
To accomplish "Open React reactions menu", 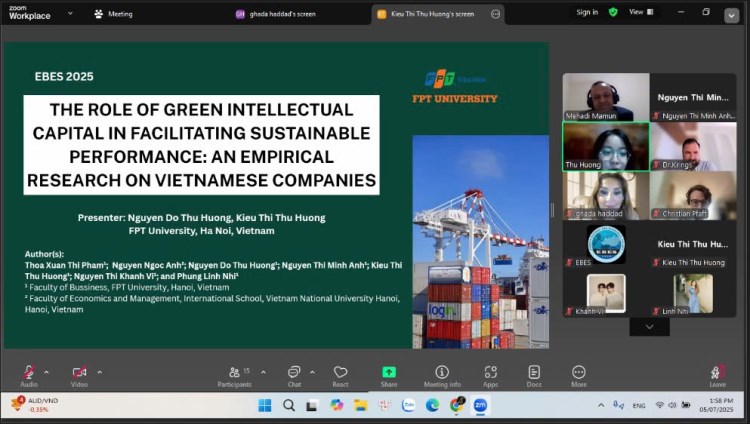I will coord(340,376).
